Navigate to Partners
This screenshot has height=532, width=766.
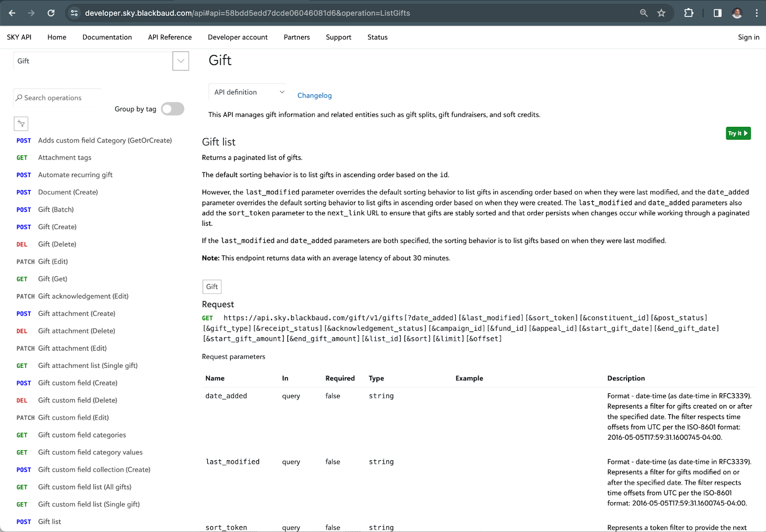point(297,37)
